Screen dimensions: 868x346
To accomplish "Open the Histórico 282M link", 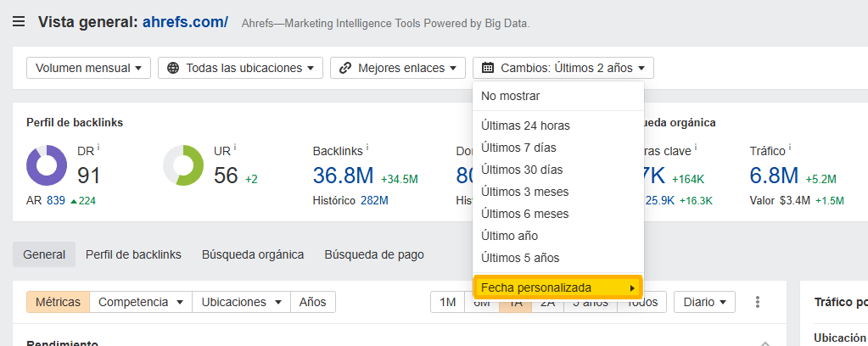I will 374,200.
